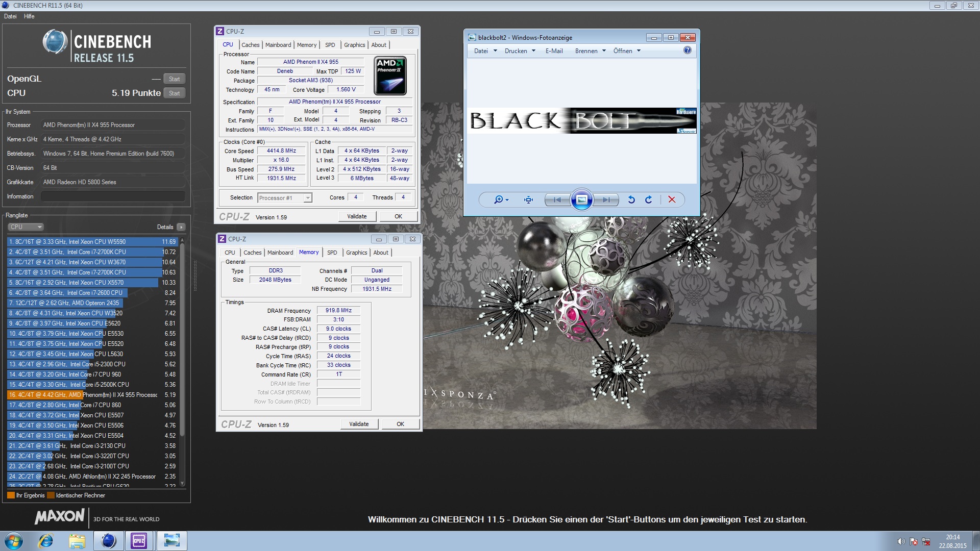This screenshot has width=980, height=551.
Task: Click the zoom dropdown arrow next to the magnifier
Action: 507,201
